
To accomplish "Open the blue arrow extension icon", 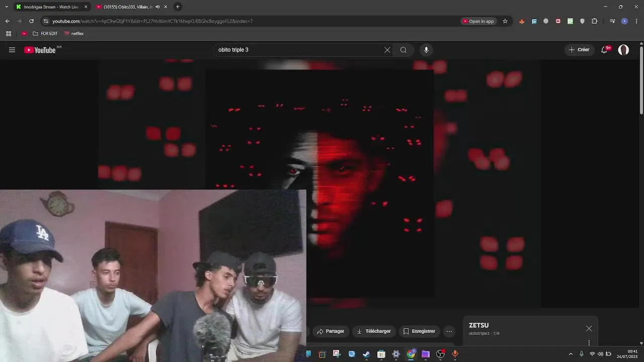I will coord(534,21).
